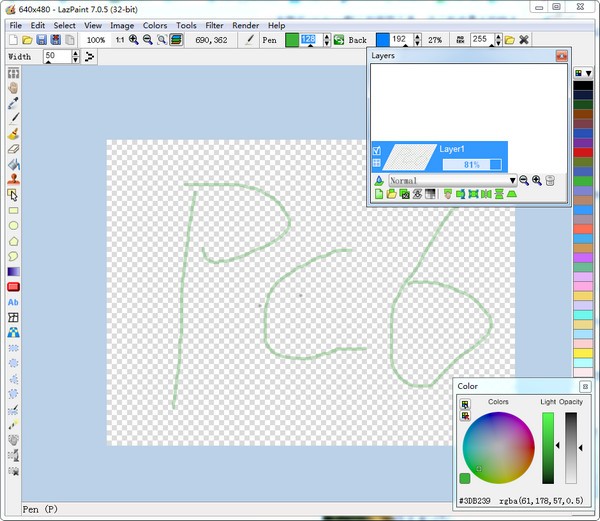Click the Save file toolbar icon
600x521 pixels.
click(41, 40)
